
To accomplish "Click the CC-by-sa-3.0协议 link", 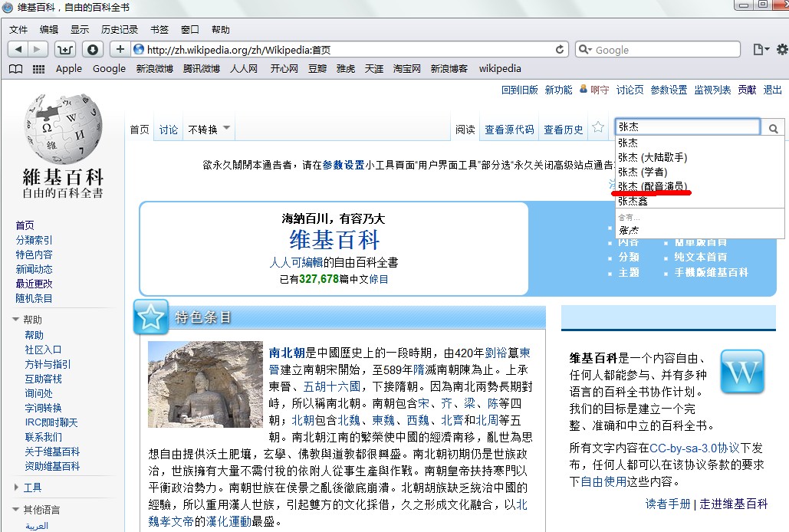I will 695,448.
